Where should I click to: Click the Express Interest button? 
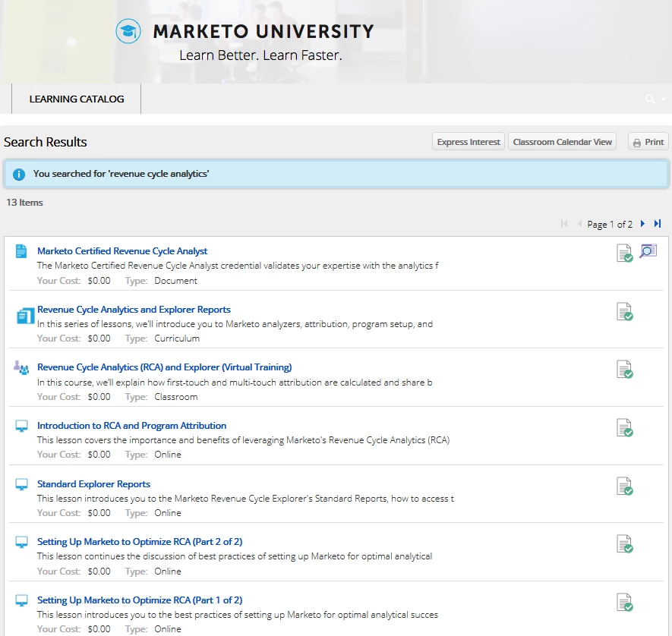coord(469,142)
